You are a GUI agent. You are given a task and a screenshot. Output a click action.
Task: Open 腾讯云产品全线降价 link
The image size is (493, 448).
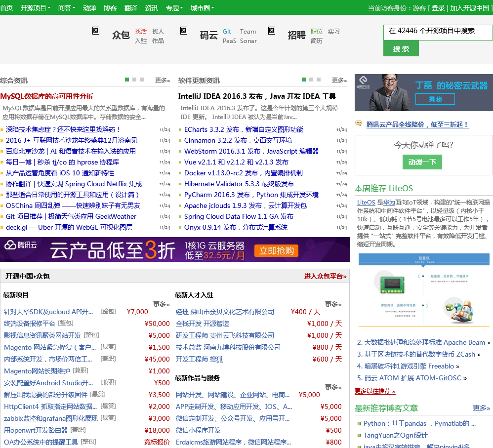point(417,124)
